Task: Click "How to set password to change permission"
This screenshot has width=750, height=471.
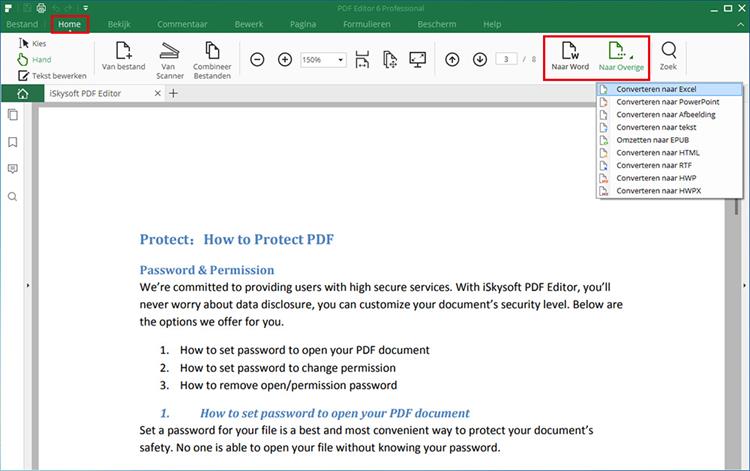Action: (288, 368)
